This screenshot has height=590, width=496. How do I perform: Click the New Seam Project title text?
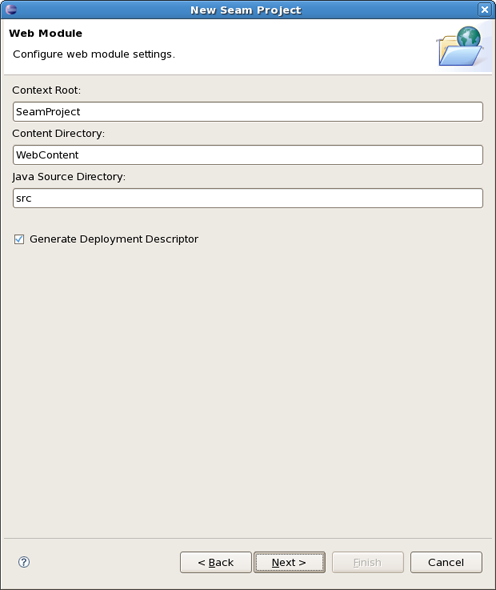(x=246, y=10)
